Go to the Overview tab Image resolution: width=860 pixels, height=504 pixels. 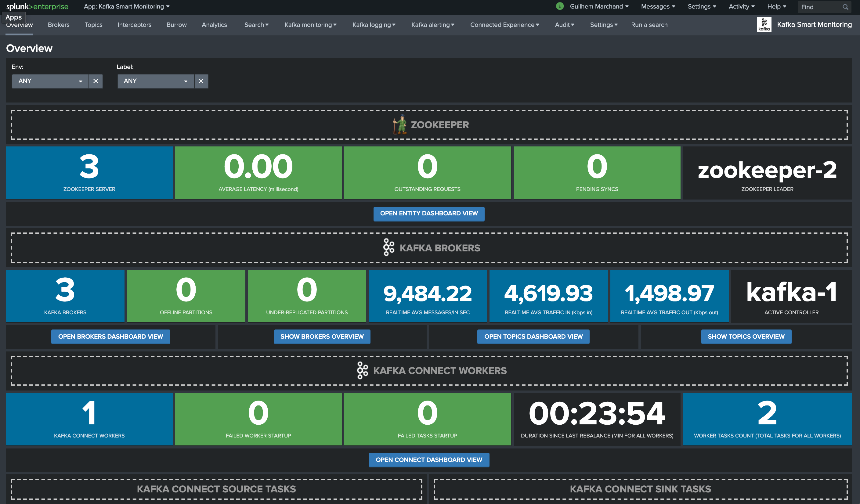coord(20,25)
